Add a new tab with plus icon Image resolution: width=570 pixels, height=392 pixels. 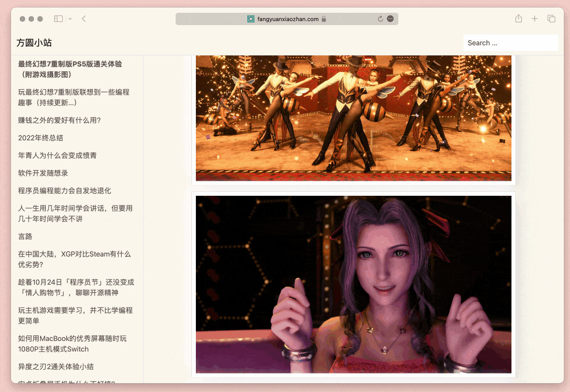(x=534, y=19)
